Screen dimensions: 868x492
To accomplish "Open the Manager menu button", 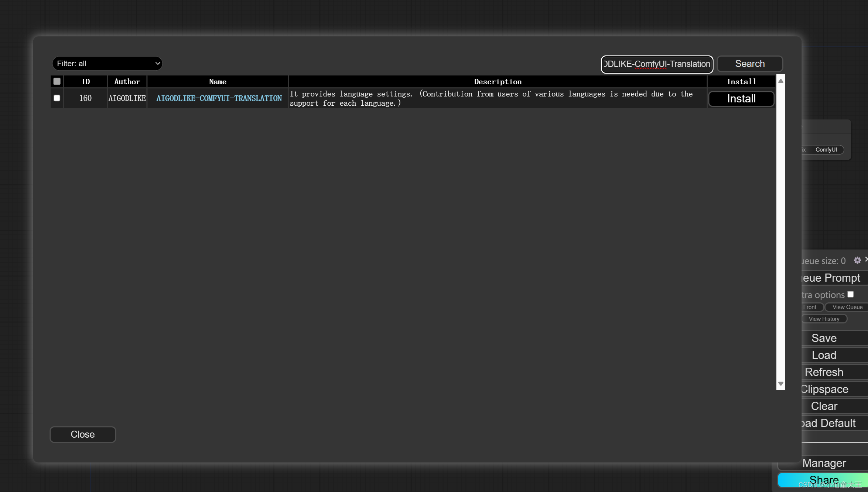I will [x=824, y=463].
